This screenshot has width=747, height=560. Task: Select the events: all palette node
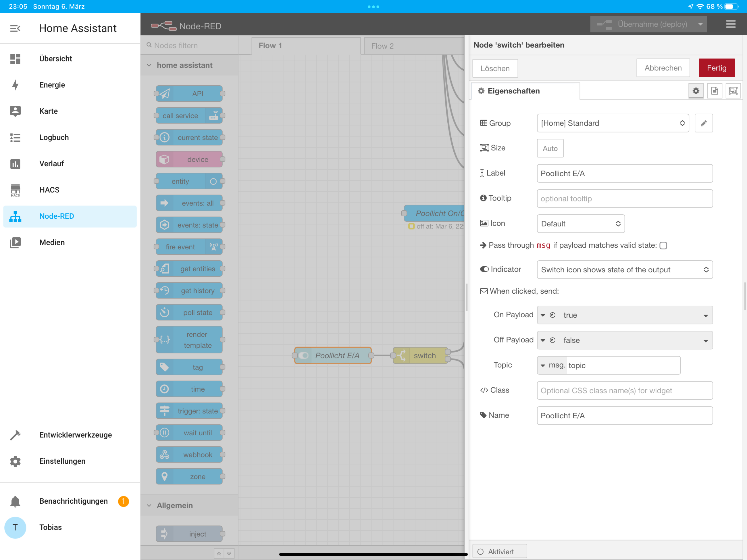tap(189, 203)
